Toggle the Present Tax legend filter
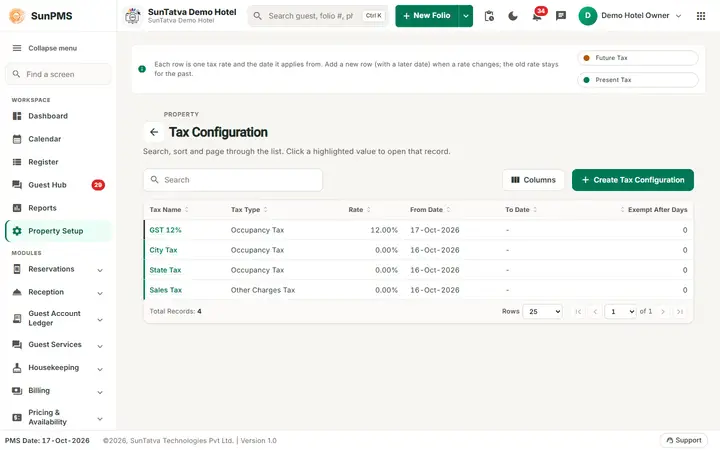Screen dimensions: 720x450 click(638, 80)
